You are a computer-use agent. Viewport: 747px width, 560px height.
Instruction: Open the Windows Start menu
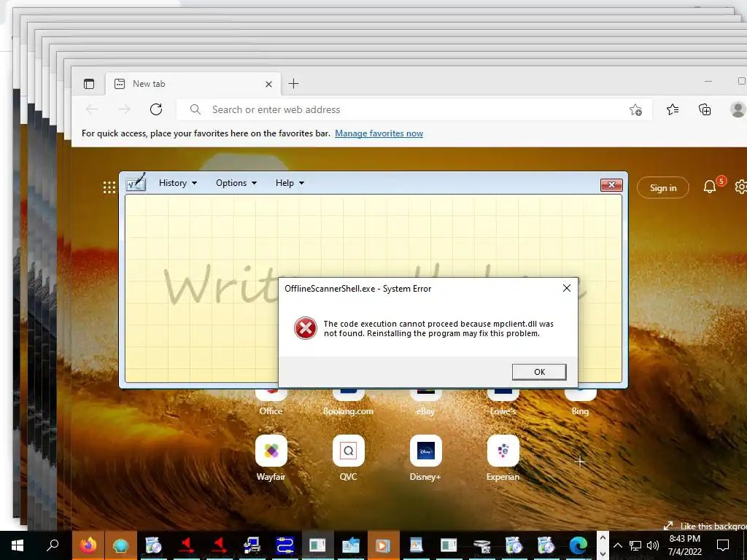18,545
